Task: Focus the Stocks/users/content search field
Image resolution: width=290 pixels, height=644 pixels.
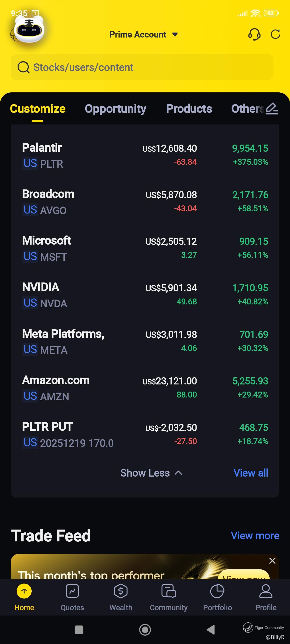Action: [142, 67]
